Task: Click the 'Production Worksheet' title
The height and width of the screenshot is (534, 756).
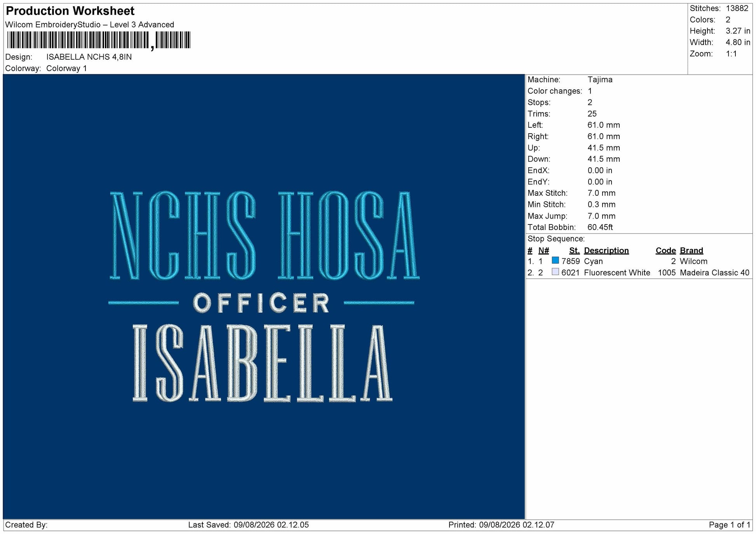Action: click(70, 11)
